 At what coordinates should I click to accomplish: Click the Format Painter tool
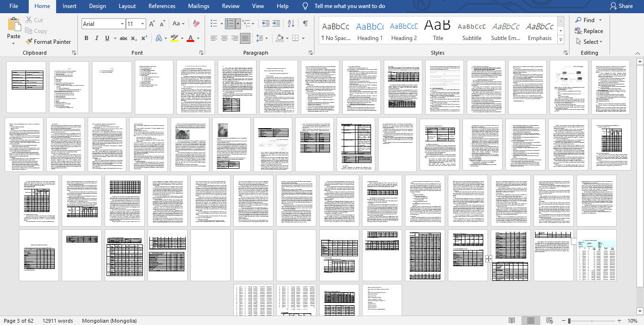tap(48, 42)
